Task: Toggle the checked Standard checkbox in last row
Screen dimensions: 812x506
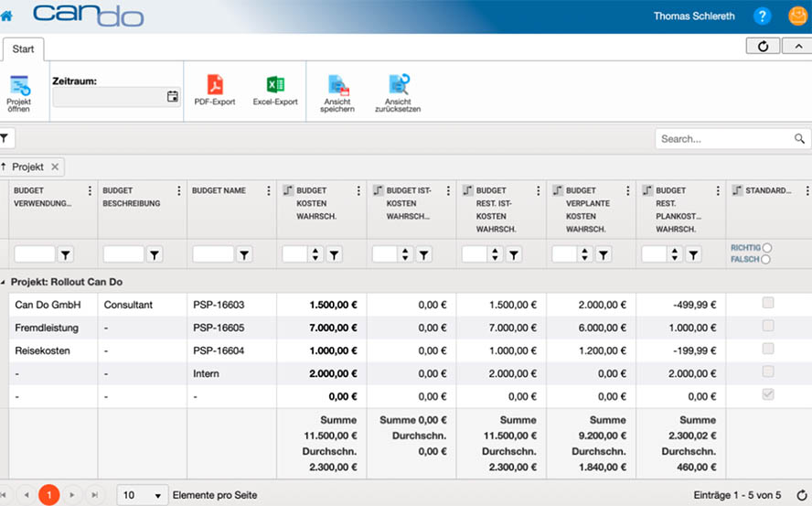Action: click(x=768, y=394)
